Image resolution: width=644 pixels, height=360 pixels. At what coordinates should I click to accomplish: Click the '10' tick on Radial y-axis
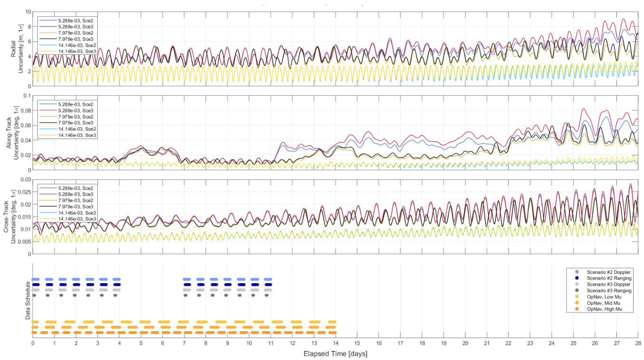pyautogui.click(x=28, y=12)
